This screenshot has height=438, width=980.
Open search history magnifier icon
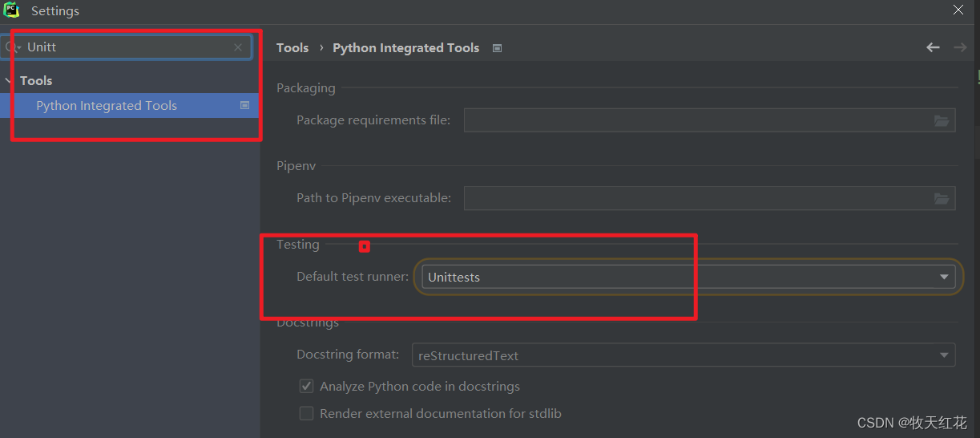pos(11,47)
